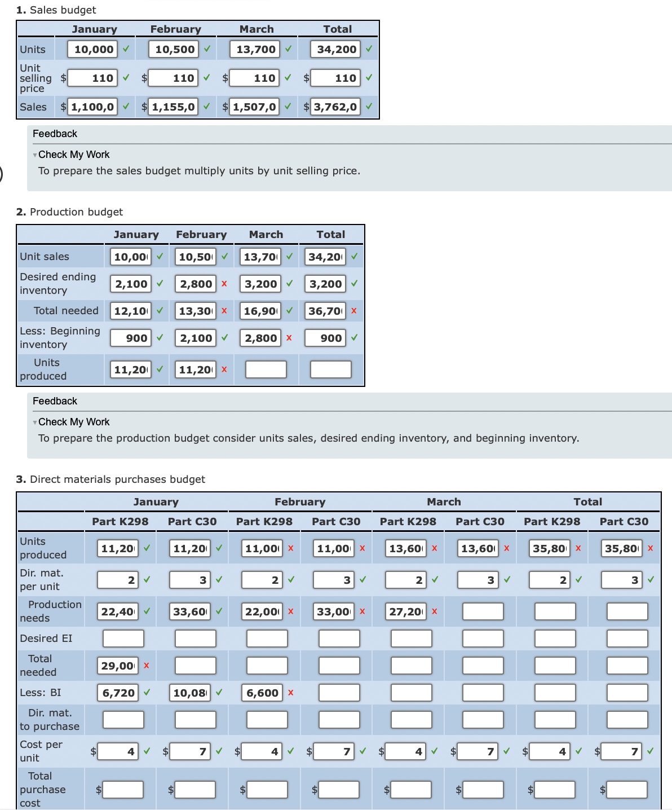This screenshot has width=672, height=810.
Task: Click the red X beside February Desired ending inventory 2,800
Action: 223,284
